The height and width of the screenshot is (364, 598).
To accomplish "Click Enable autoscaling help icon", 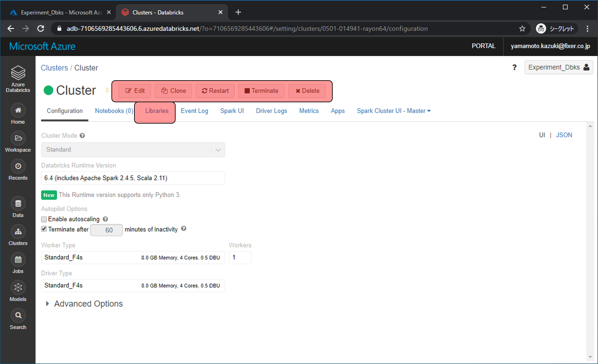I will (x=105, y=219).
